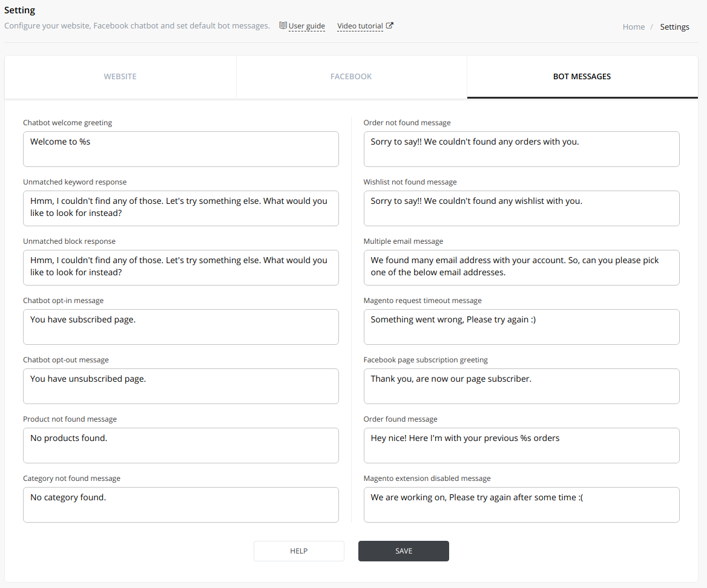Click the 'Category not found message' label
Screen dimensions: 707x588
71,479
